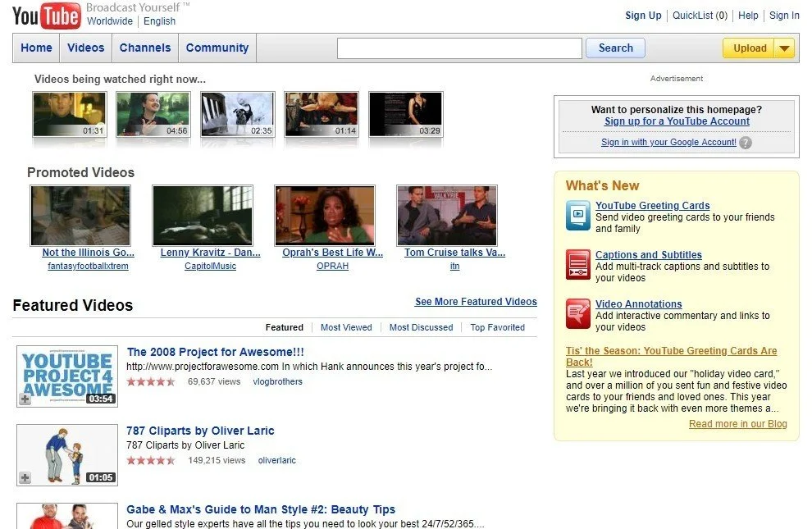Viewport: 812px width, 529px height.
Task: Click the question mark help icon
Action: (746, 143)
